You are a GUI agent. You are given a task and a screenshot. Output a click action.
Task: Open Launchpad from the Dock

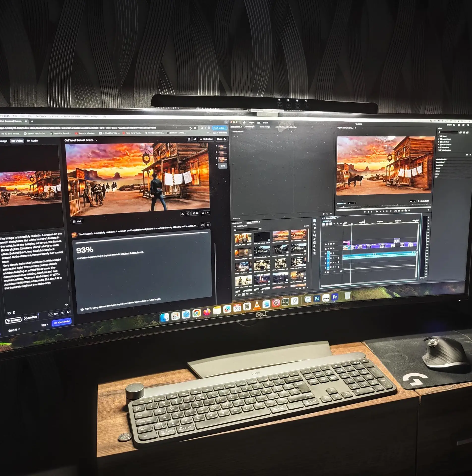tap(176, 316)
